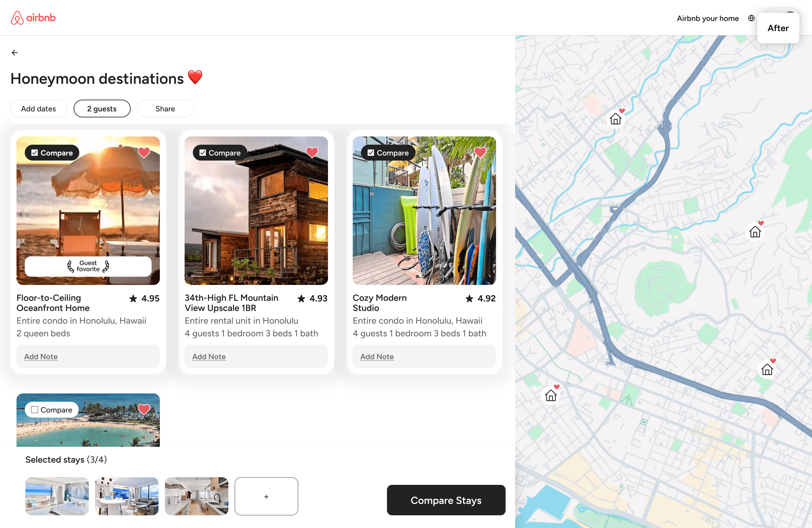Open the Add dates picker
Screen dimensions: 812x528
[39, 109]
